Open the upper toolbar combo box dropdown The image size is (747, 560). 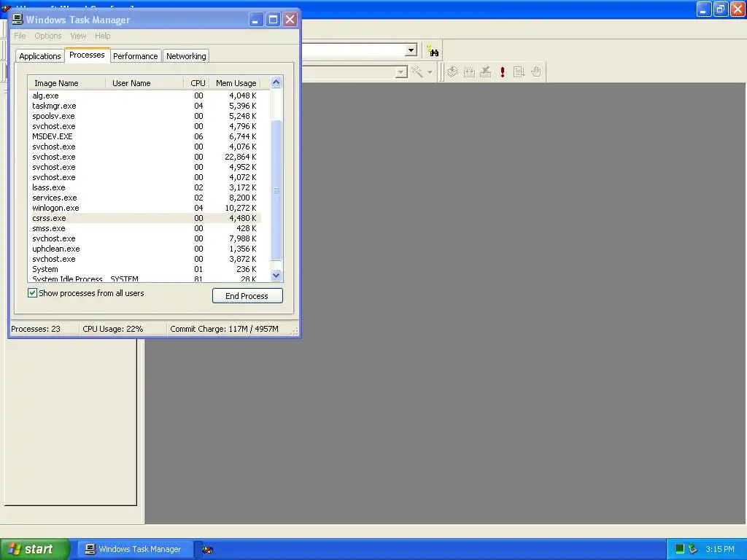pyautogui.click(x=411, y=50)
